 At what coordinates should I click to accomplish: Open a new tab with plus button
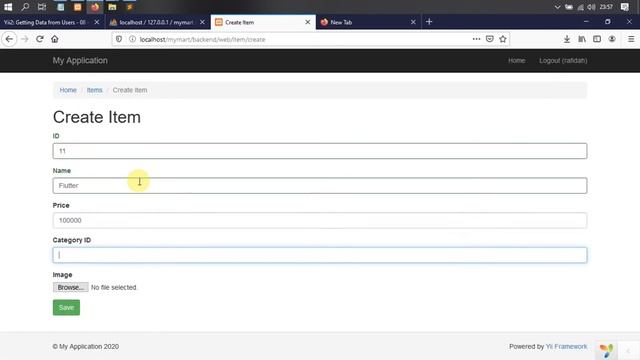coord(429,22)
